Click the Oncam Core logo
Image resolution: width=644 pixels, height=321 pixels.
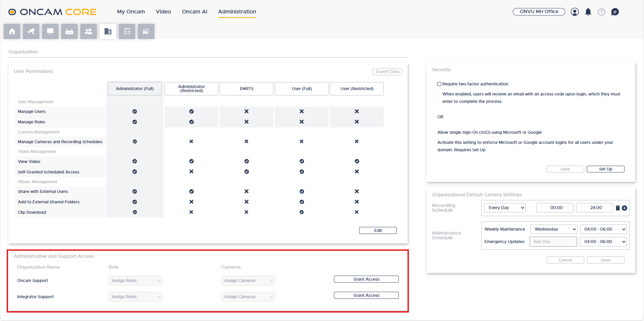pos(52,12)
